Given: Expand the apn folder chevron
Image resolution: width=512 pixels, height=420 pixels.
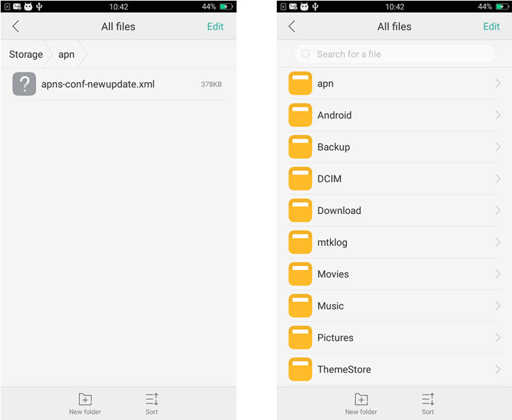Looking at the screenshot, I should tap(498, 83).
